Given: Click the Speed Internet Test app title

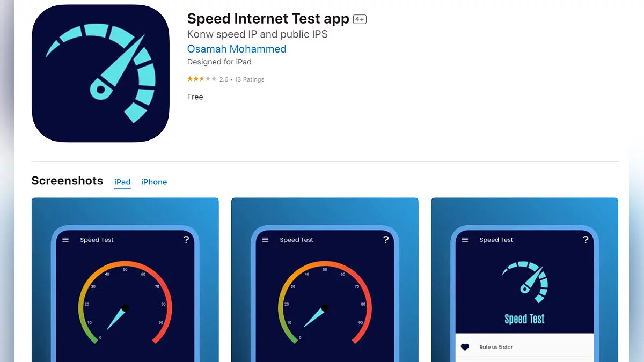Looking at the screenshot, I should (x=268, y=19).
